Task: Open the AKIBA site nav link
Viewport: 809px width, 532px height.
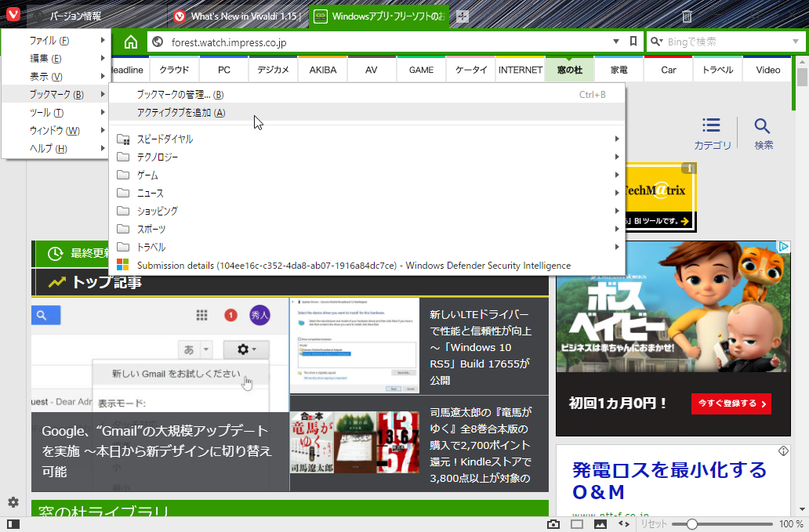Action: (323, 70)
